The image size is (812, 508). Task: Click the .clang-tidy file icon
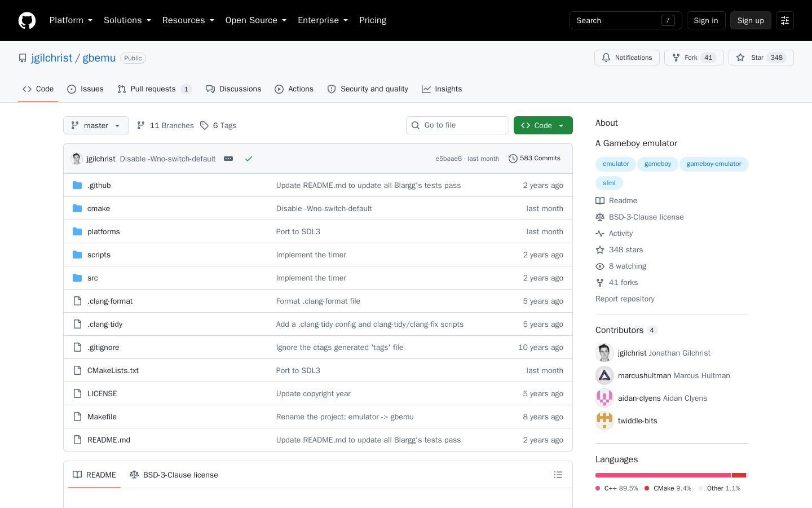78,324
